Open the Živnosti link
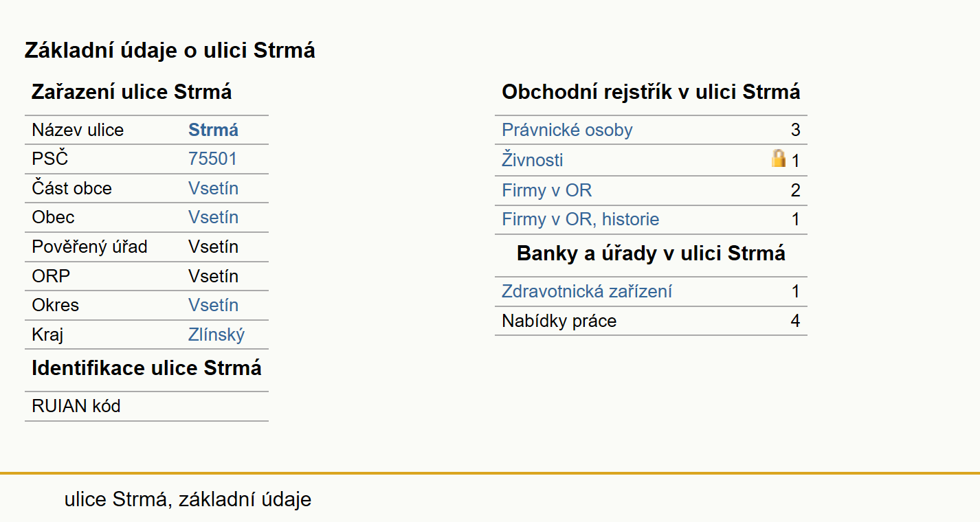The image size is (980, 522). tap(533, 160)
